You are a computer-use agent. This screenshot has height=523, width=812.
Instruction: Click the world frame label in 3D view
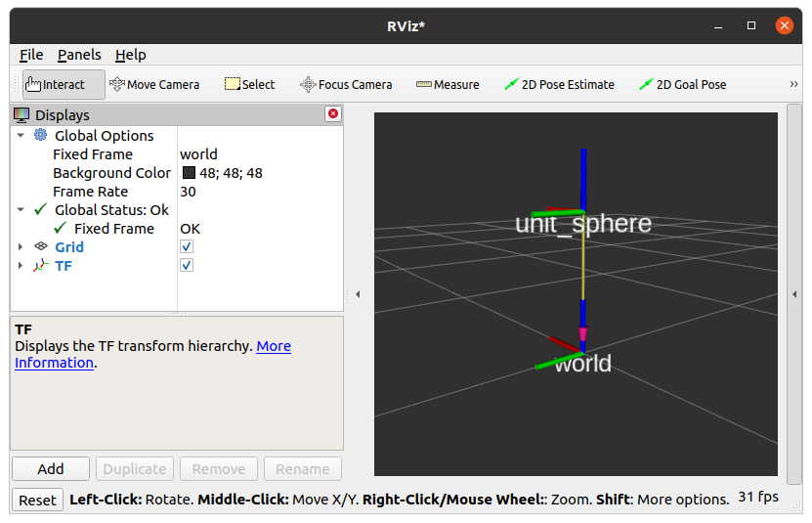pyautogui.click(x=582, y=364)
